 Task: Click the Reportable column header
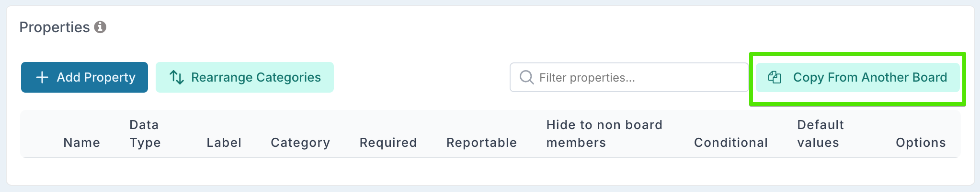[481, 143]
